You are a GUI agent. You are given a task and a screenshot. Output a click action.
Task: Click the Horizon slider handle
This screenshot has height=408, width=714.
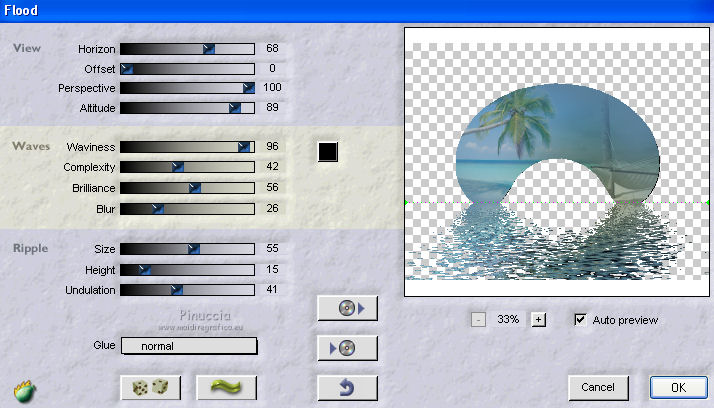209,49
